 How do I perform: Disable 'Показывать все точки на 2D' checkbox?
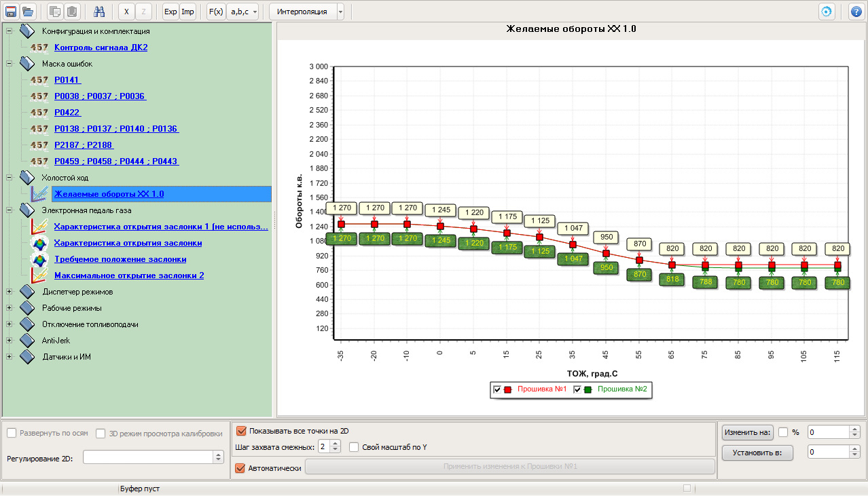pyautogui.click(x=241, y=431)
